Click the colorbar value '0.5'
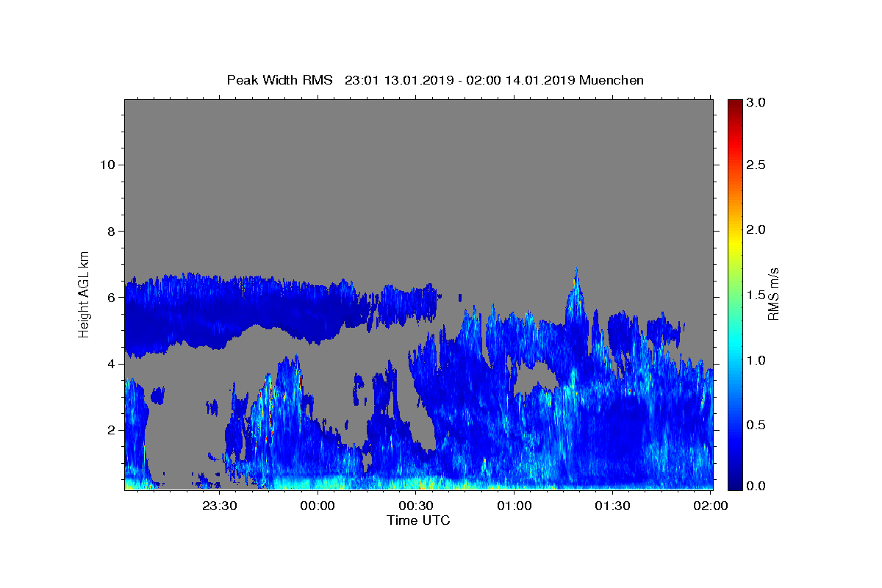 coord(756,425)
